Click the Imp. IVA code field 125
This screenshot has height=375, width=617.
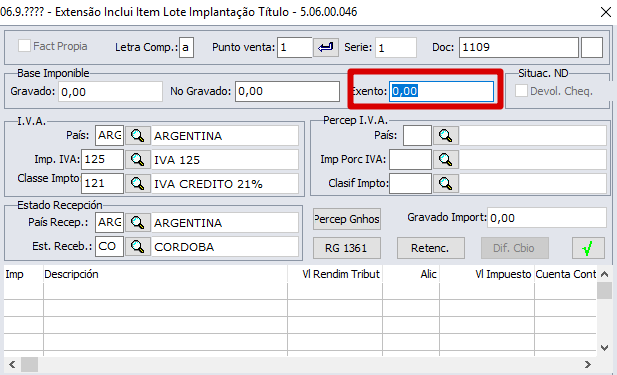[x=102, y=160]
